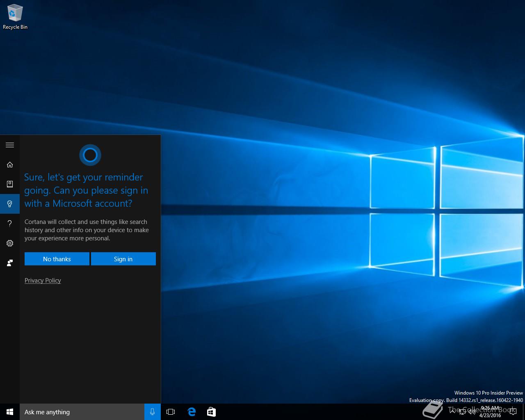Activate the Cortana microphone button
Screen dimensions: 525x420
[153, 412]
